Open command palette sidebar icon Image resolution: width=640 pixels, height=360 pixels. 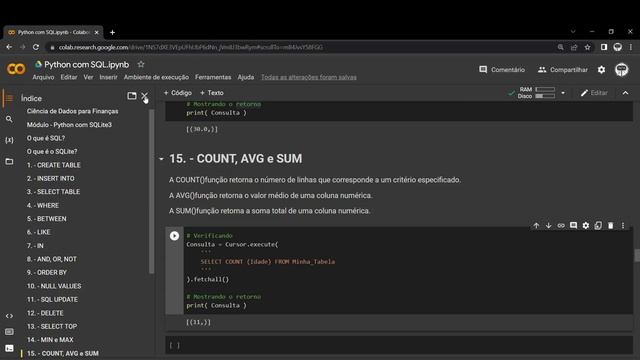click(x=9, y=332)
